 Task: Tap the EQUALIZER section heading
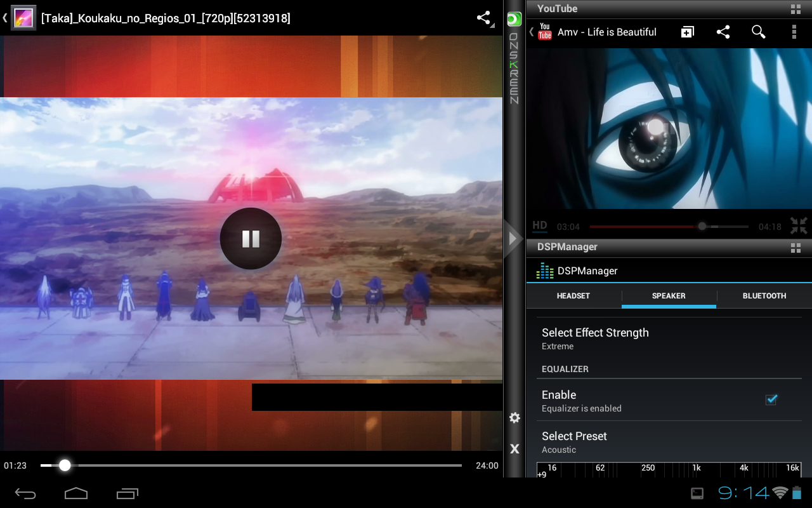(x=565, y=369)
